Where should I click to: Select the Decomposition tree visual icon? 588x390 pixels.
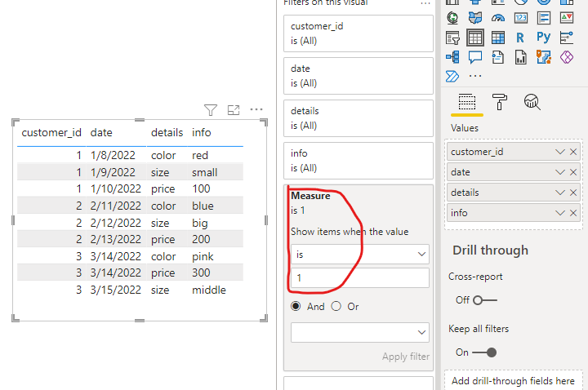click(x=452, y=57)
